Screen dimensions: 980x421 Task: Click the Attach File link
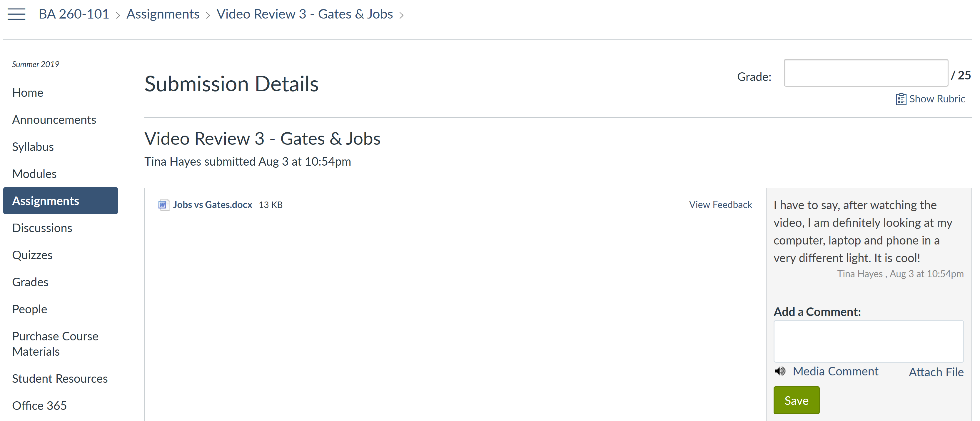[x=936, y=372]
